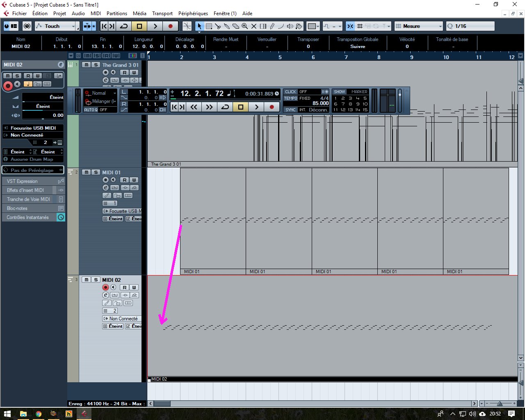
Task: Select the Mute X tool
Action: click(x=254, y=26)
